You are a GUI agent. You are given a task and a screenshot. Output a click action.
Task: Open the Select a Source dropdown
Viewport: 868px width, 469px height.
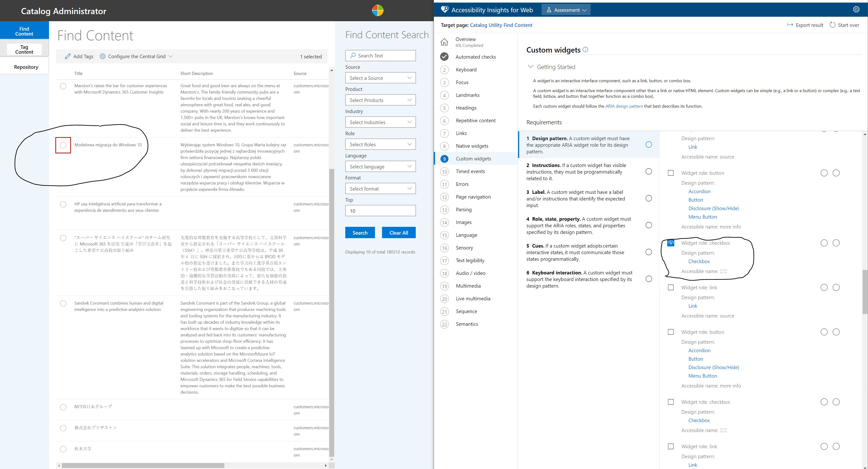pyautogui.click(x=380, y=78)
